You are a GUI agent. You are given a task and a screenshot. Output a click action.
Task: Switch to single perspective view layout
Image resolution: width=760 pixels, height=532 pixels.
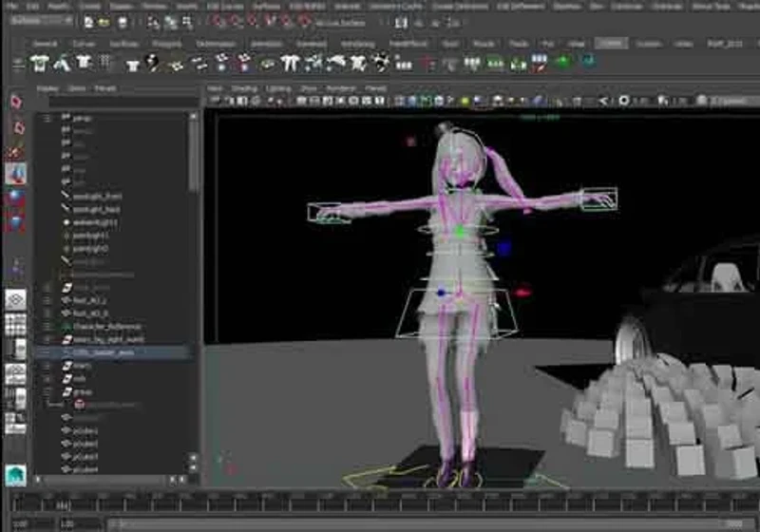[15, 300]
